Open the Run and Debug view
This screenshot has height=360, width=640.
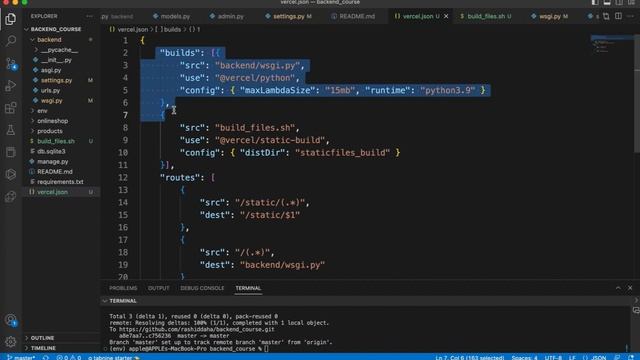coord(11,85)
